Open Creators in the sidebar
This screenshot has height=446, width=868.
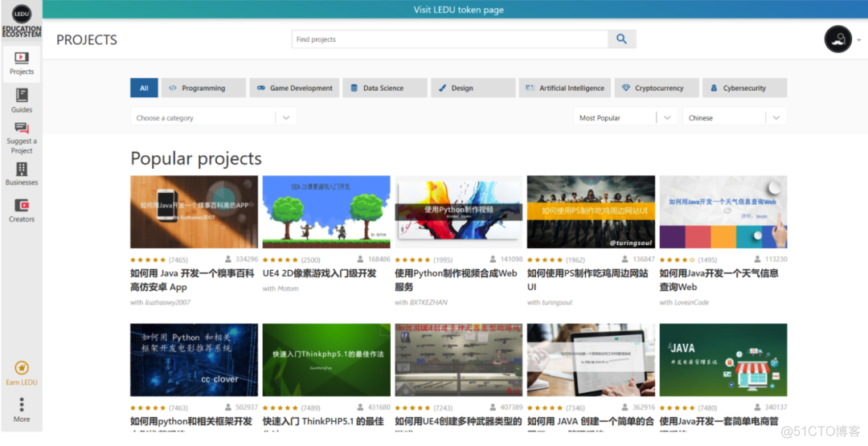pyautogui.click(x=22, y=211)
